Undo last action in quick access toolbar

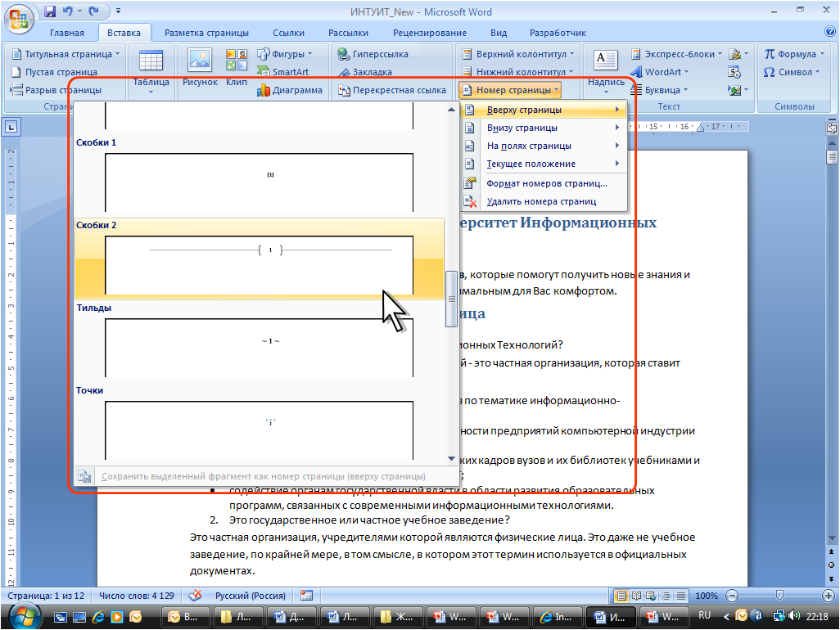click(67, 11)
